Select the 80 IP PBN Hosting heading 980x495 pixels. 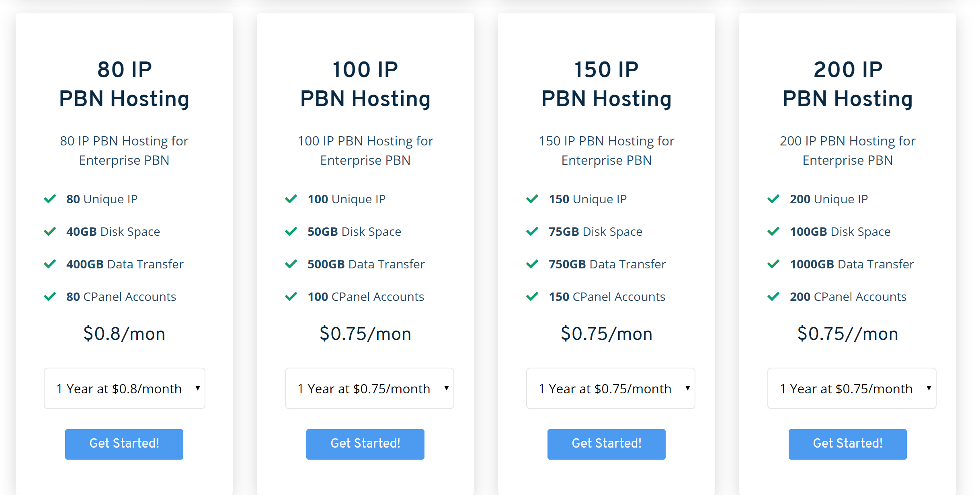tap(124, 83)
